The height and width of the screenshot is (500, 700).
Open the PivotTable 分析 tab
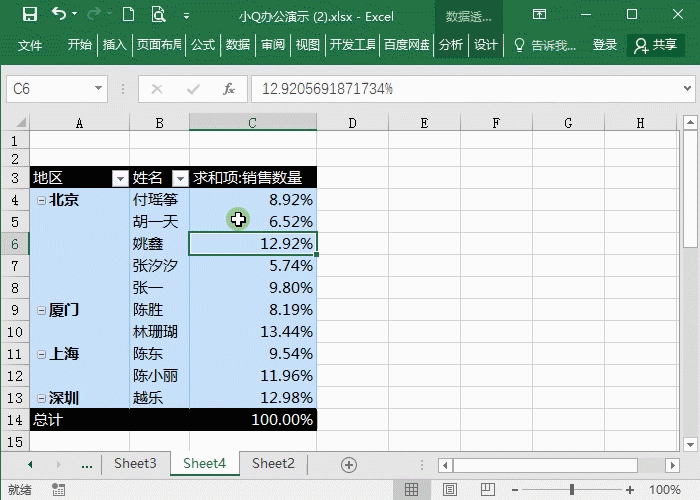[450, 45]
